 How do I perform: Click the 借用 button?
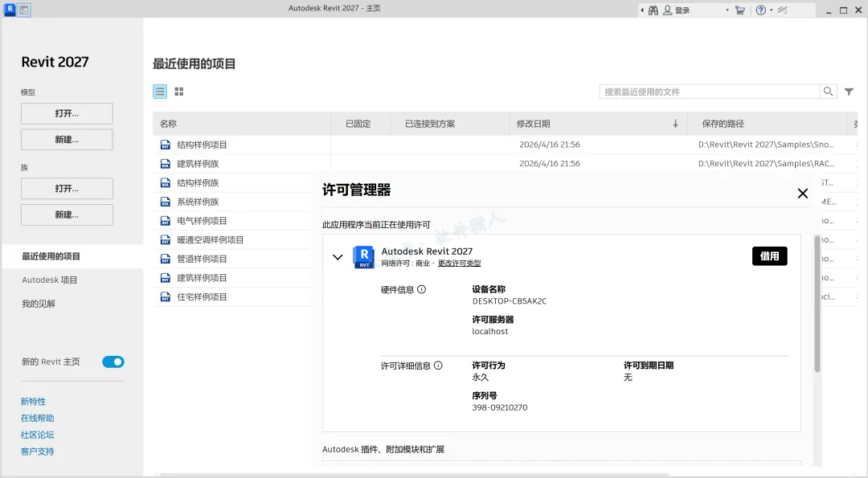pos(769,256)
